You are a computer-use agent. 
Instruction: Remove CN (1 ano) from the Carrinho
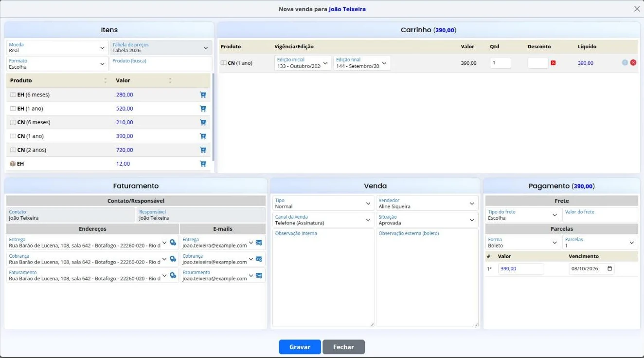[633, 63]
